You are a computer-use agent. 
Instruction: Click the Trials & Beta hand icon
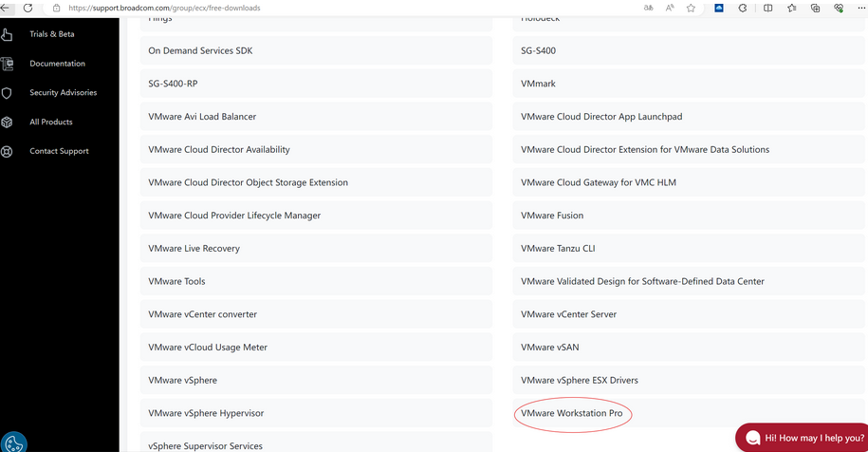click(7, 34)
